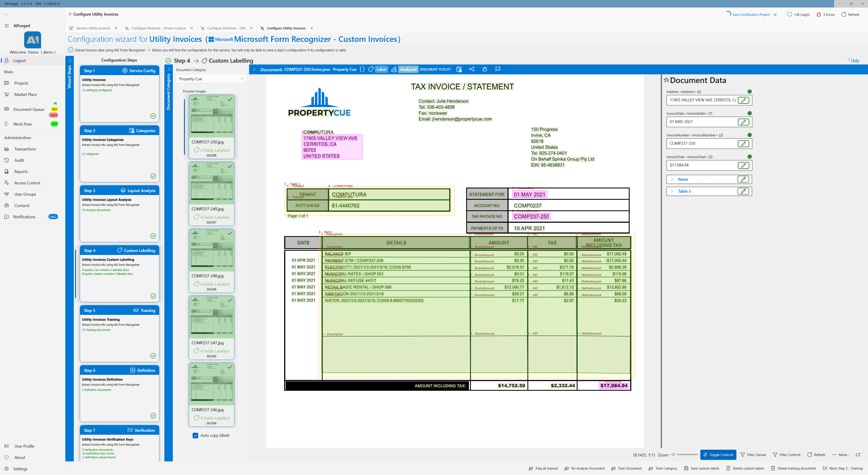Click the 3 Errors bug indicator
This screenshot has height=475, width=868.
(x=826, y=14)
